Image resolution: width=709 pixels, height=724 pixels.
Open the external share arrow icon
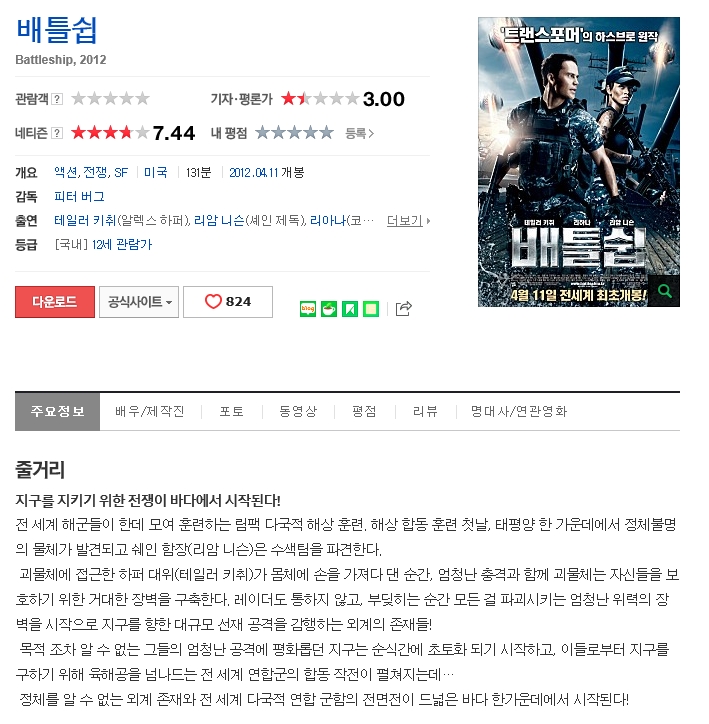coord(403,308)
